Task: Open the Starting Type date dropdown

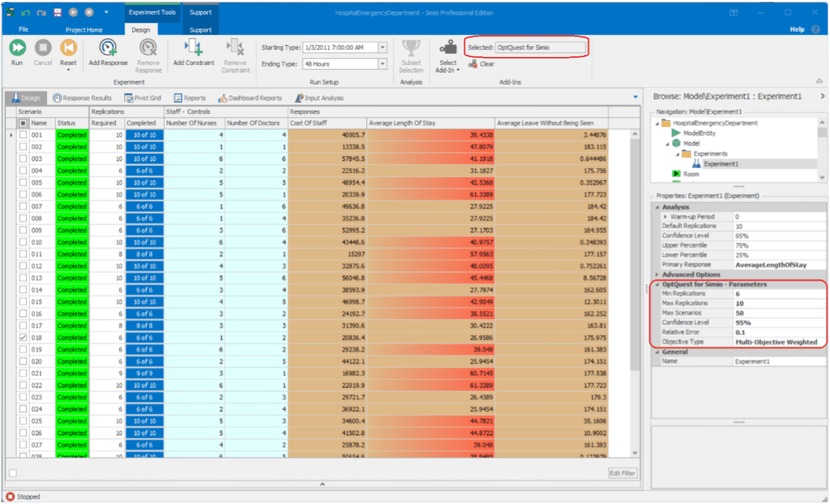Action: 382,48
